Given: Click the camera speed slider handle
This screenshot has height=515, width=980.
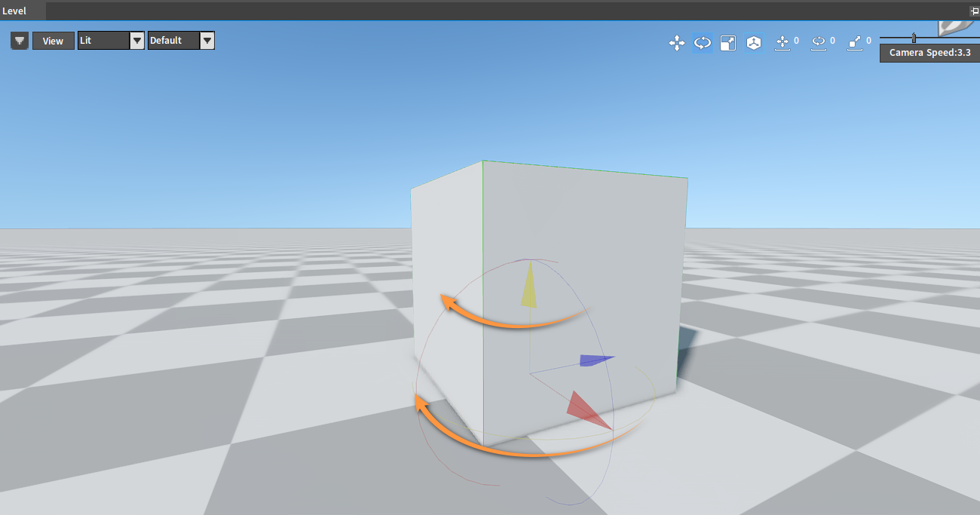Looking at the screenshot, I should [914, 38].
